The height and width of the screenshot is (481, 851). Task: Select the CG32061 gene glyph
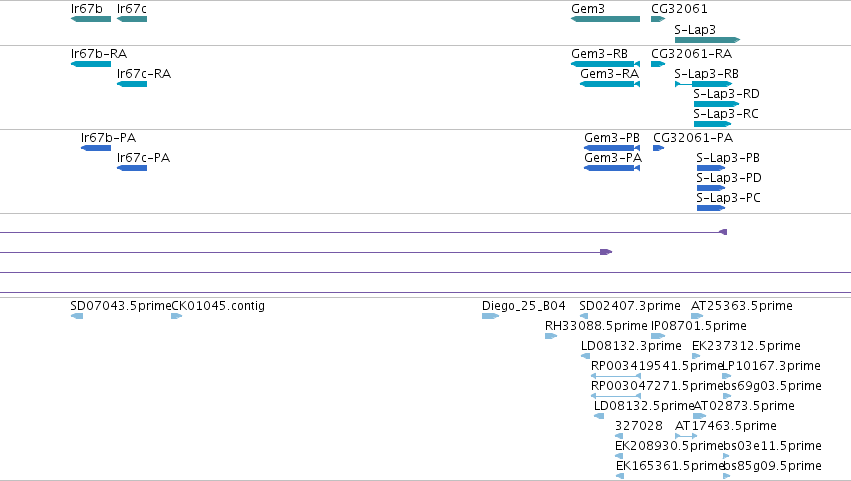(658, 19)
